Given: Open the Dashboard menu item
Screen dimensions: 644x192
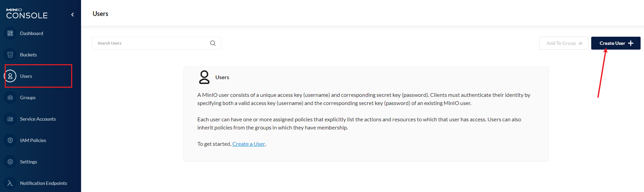Looking at the screenshot, I should (31, 33).
